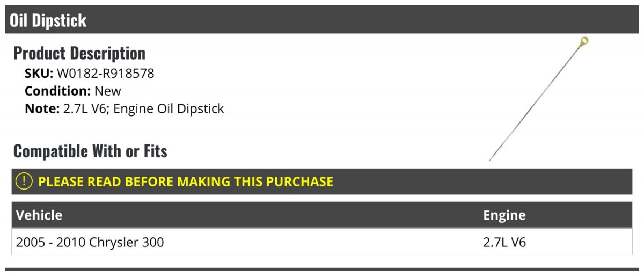Screen dimensions: 644x276
Task: Click the Engine column header
Action: pos(504,215)
